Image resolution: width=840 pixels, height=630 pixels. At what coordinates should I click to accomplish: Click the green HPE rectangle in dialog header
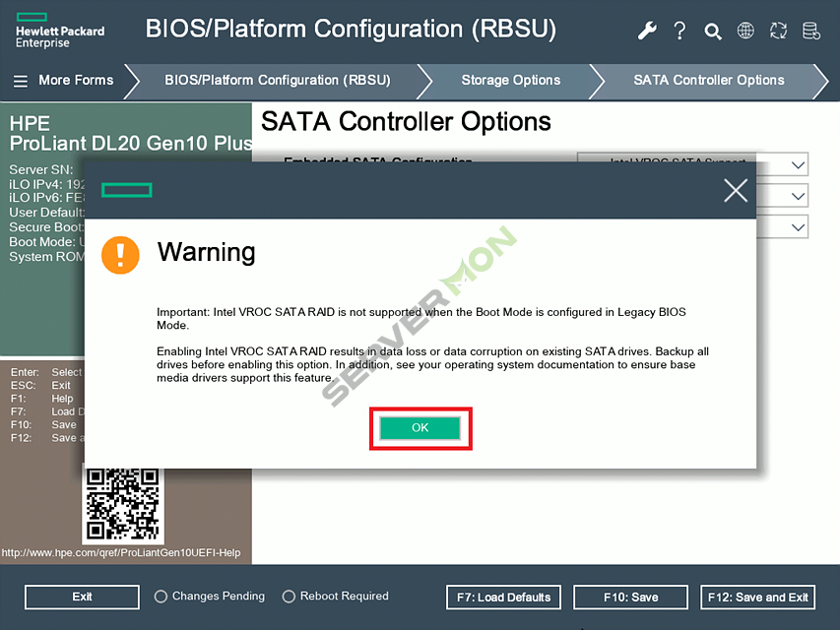[127, 190]
